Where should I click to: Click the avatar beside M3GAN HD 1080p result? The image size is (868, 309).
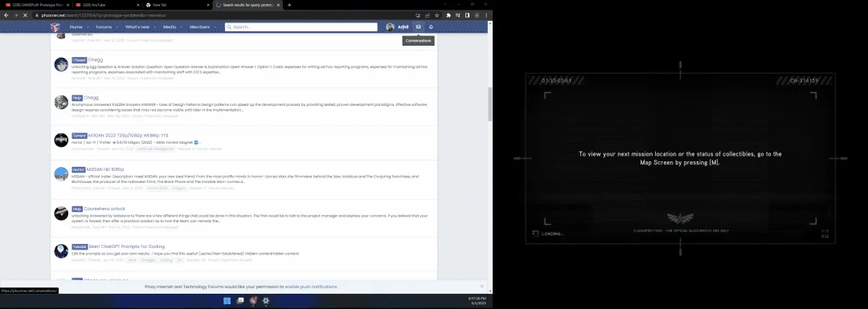click(x=61, y=174)
